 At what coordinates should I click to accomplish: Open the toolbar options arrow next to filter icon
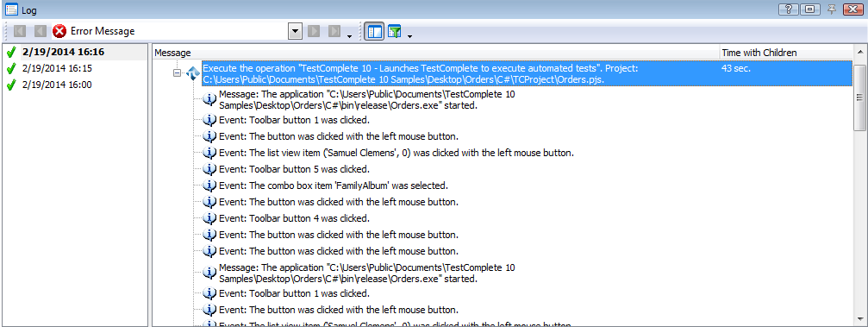pyautogui.click(x=409, y=36)
